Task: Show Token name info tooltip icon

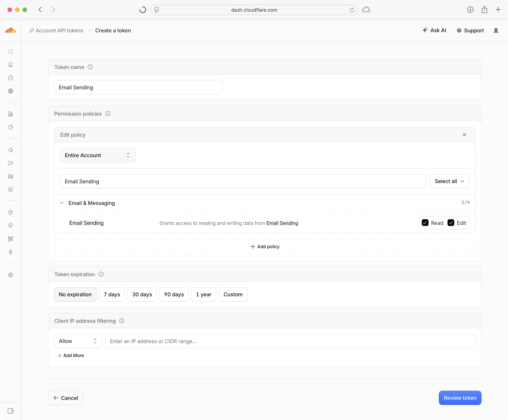Action: click(90, 67)
